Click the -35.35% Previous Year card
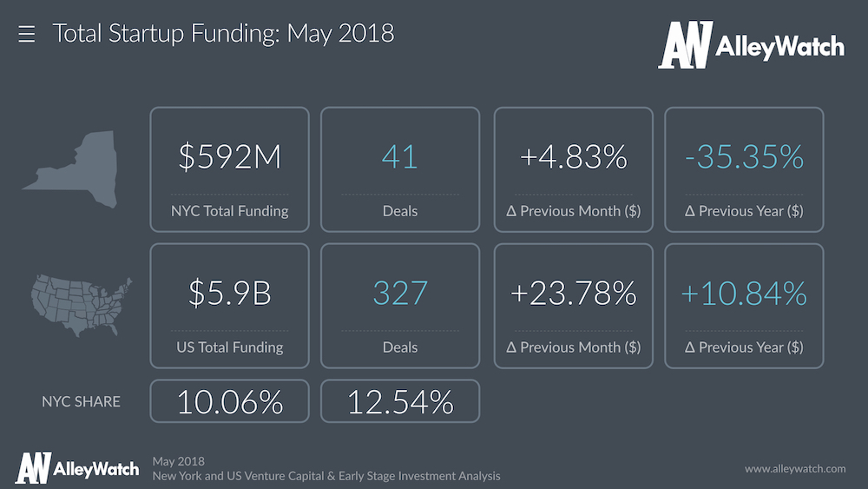Viewport: 868px width, 489px height. 744,169
